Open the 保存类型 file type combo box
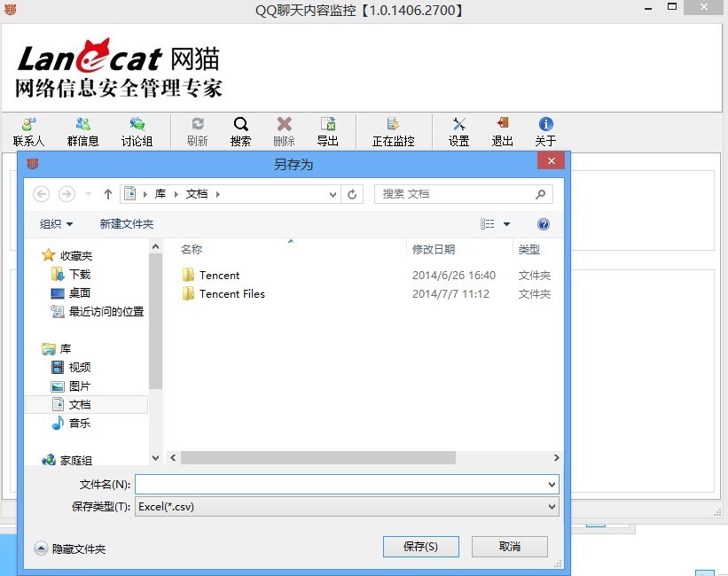Image resolution: width=728 pixels, height=576 pixels. point(347,506)
